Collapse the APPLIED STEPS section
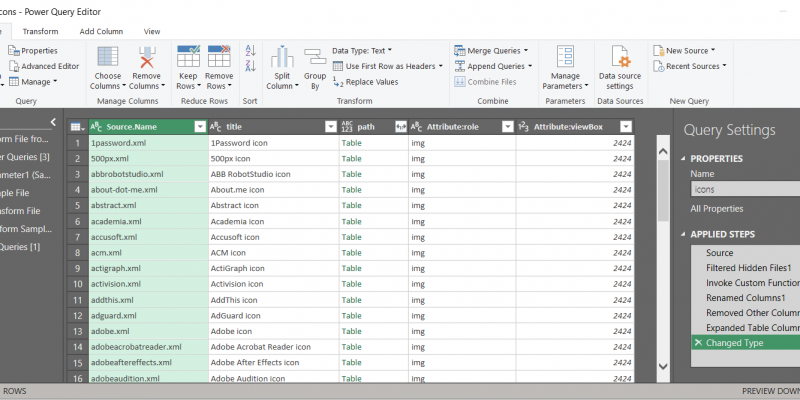 point(683,234)
